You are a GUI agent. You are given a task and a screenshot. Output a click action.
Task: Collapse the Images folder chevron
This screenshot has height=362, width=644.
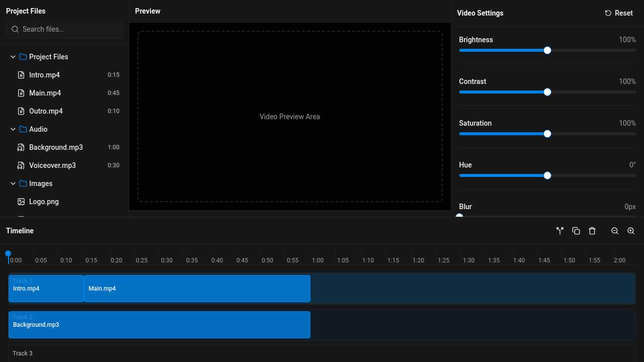[x=13, y=184]
